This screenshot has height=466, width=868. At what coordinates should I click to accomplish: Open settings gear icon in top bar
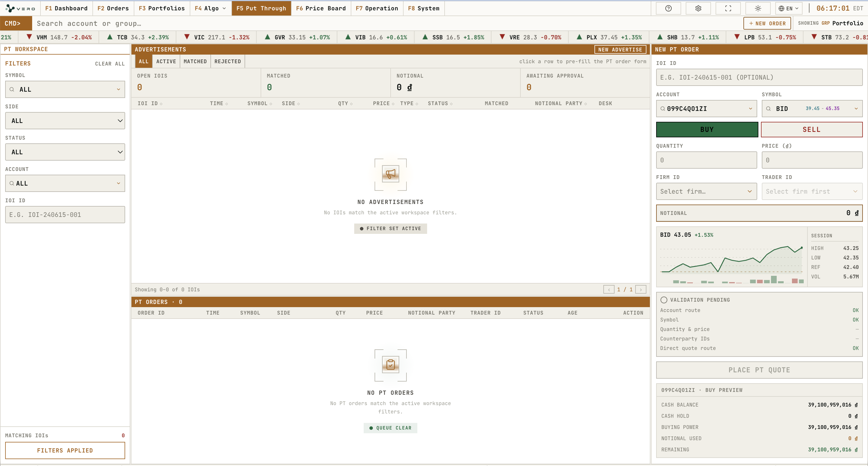[698, 8]
